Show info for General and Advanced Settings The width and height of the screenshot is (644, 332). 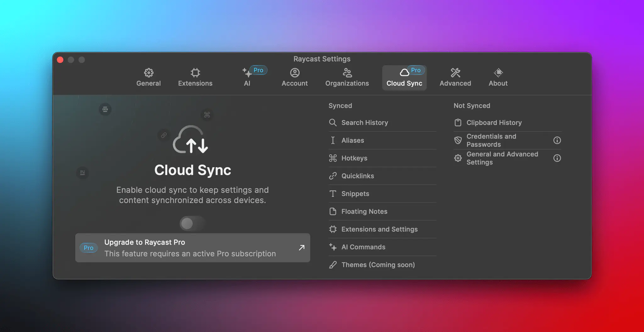tap(557, 158)
